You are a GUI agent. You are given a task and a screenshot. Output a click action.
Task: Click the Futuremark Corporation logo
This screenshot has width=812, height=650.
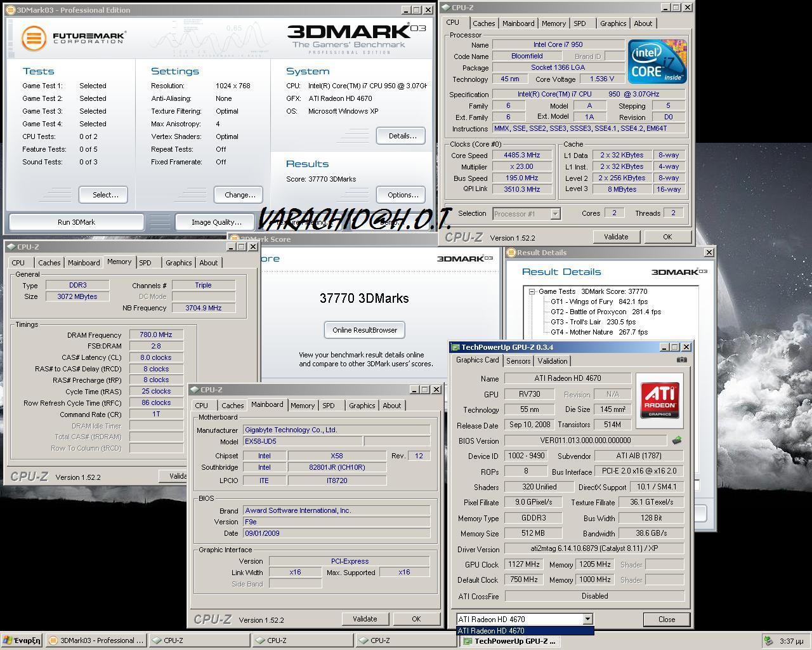tap(74, 37)
